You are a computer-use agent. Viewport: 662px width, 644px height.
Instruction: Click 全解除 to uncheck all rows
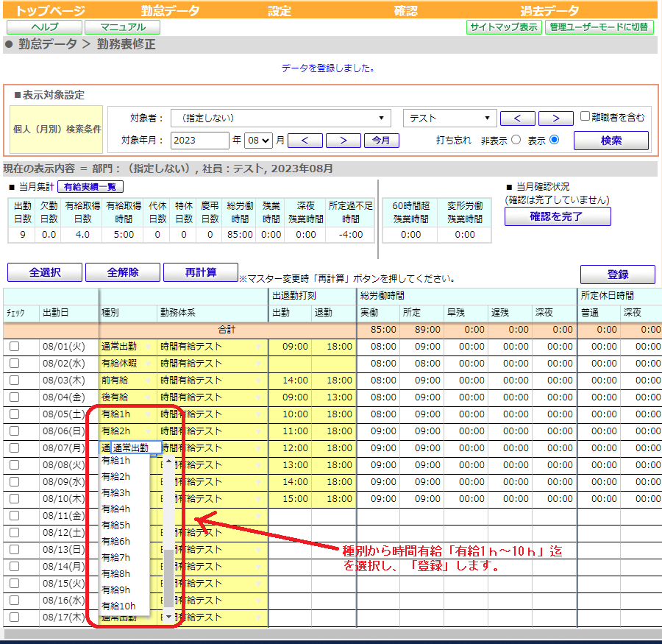pos(123,272)
